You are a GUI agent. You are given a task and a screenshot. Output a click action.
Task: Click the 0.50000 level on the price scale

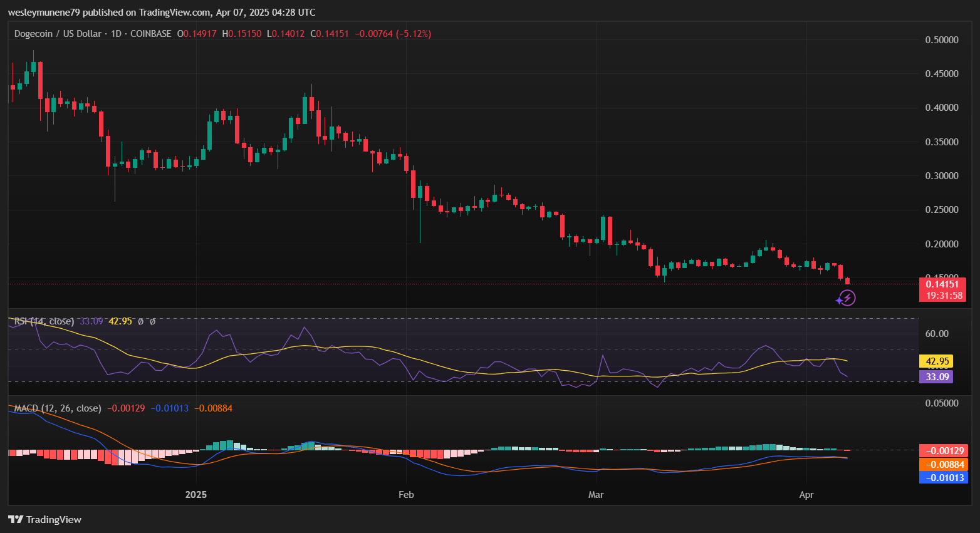942,40
